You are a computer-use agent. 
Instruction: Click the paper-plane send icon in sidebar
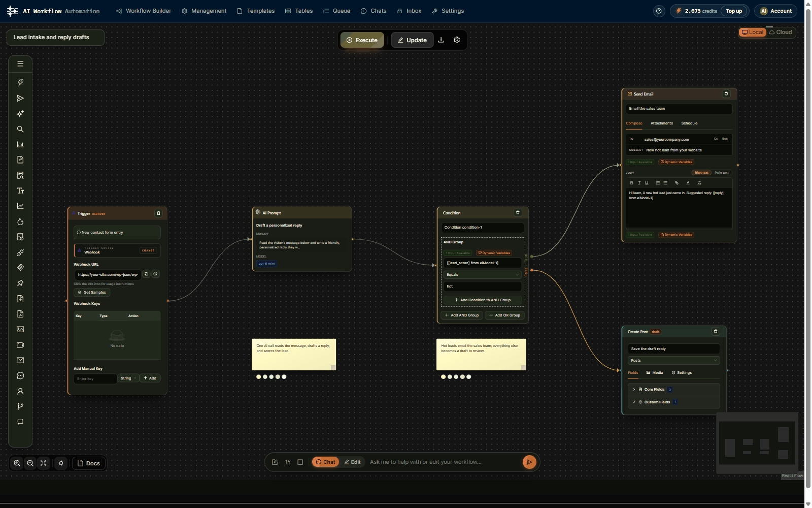point(20,98)
